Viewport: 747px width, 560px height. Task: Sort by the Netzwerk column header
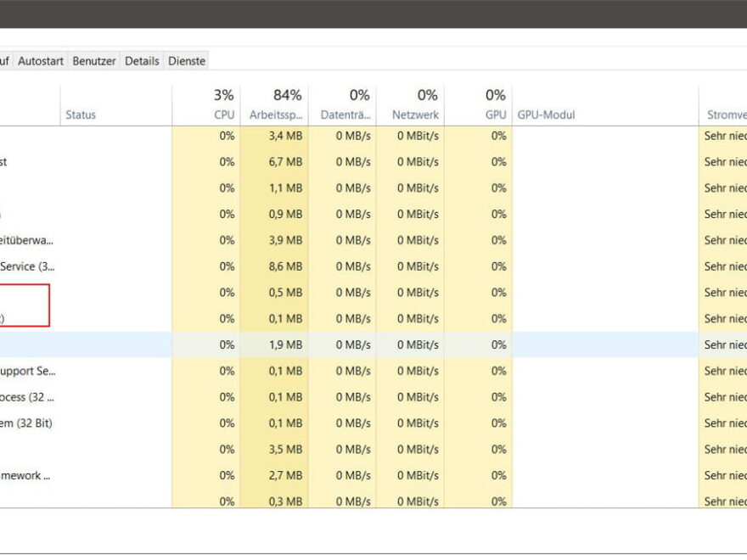pos(410,106)
